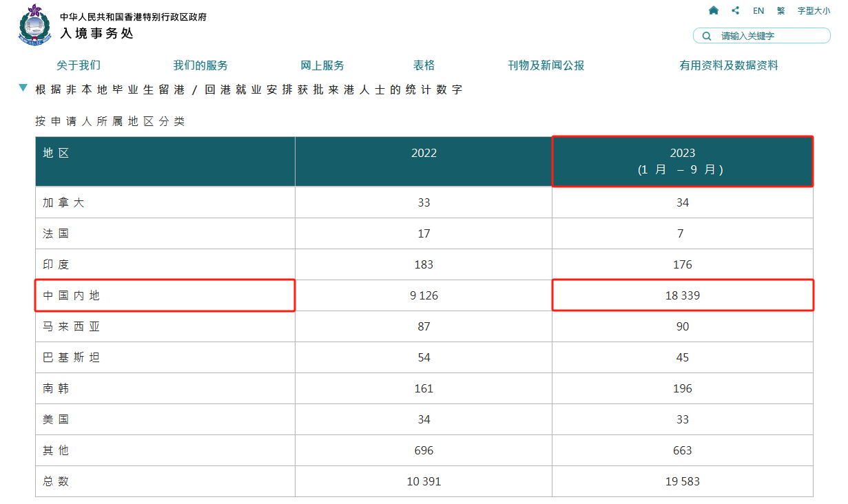Open the 有用资料及数据资料 menu
The image size is (848, 504).
pyautogui.click(x=729, y=65)
